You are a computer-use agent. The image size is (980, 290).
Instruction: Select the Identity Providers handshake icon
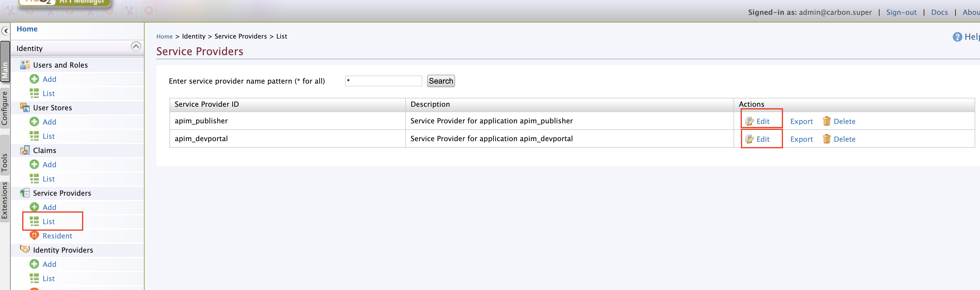click(x=25, y=250)
